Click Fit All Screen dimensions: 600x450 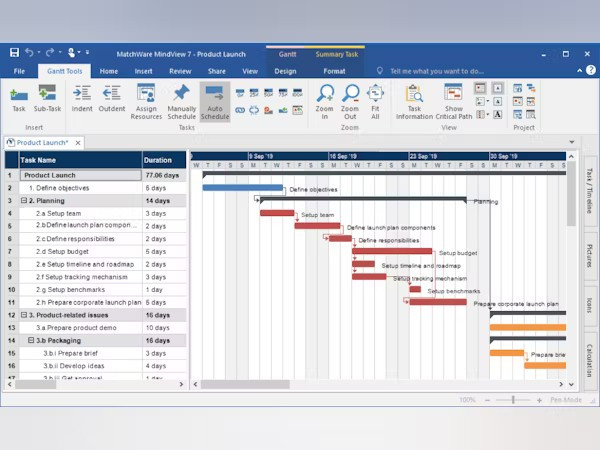click(x=375, y=102)
